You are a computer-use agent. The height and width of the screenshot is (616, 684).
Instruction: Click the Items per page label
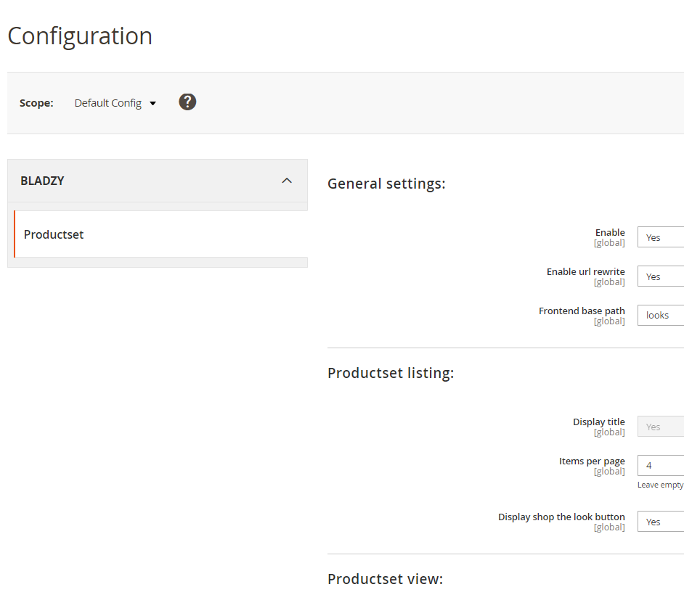[592, 461]
